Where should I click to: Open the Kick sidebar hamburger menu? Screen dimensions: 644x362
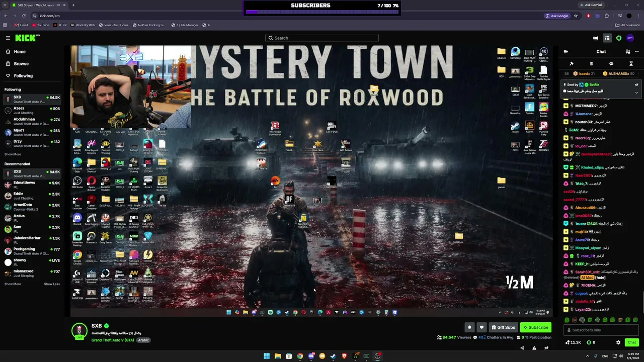pyautogui.click(x=8, y=38)
